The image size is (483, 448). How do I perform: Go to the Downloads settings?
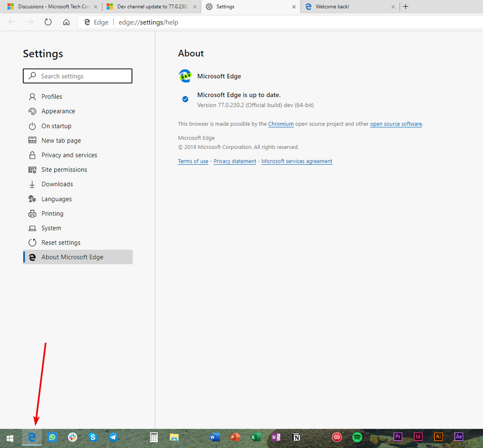pyautogui.click(x=78, y=184)
